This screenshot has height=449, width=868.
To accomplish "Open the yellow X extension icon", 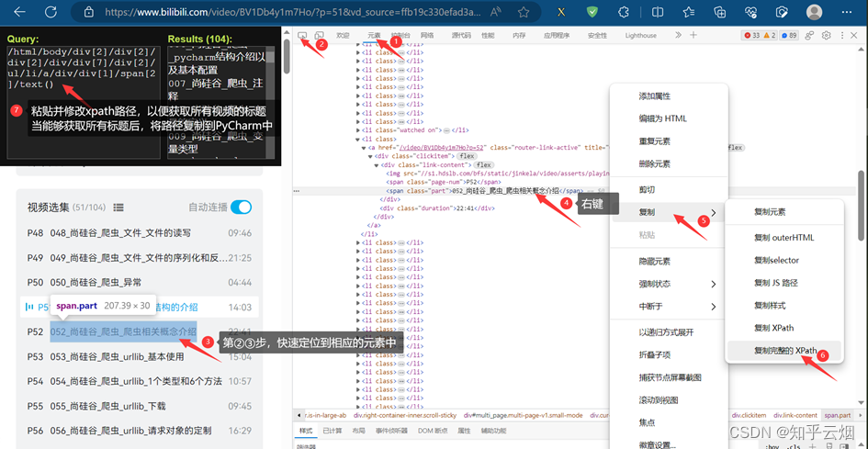I will pos(561,12).
